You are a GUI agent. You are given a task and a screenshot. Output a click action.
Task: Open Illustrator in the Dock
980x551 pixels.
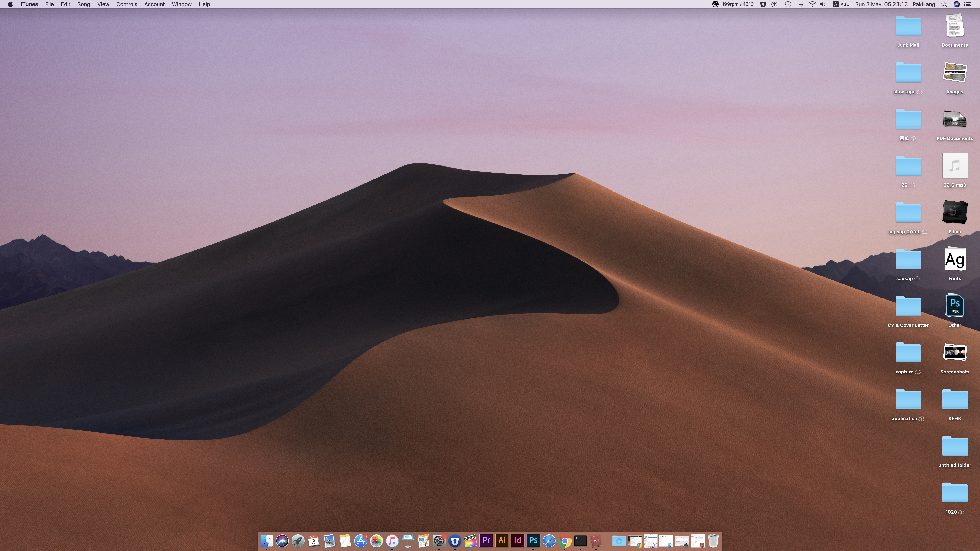point(502,540)
